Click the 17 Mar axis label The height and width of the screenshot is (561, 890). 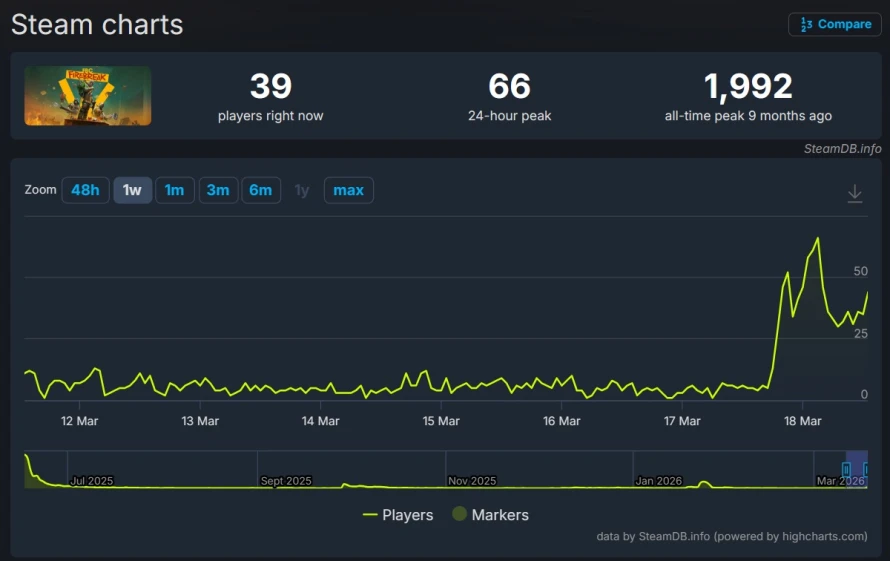(x=682, y=421)
